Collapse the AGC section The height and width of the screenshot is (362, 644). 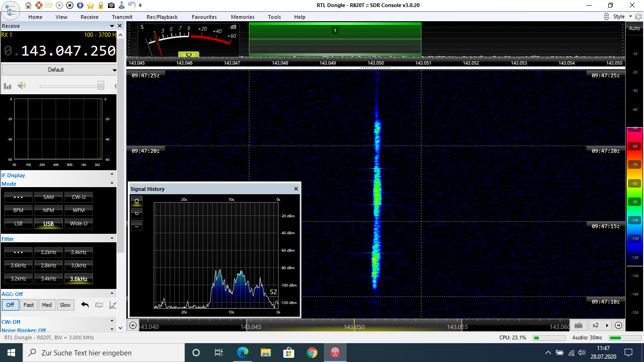112,294
